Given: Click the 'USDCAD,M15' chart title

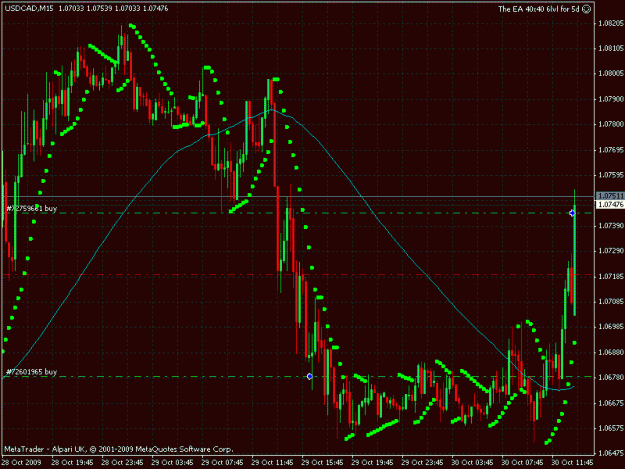Looking at the screenshot, I should click(29, 8).
